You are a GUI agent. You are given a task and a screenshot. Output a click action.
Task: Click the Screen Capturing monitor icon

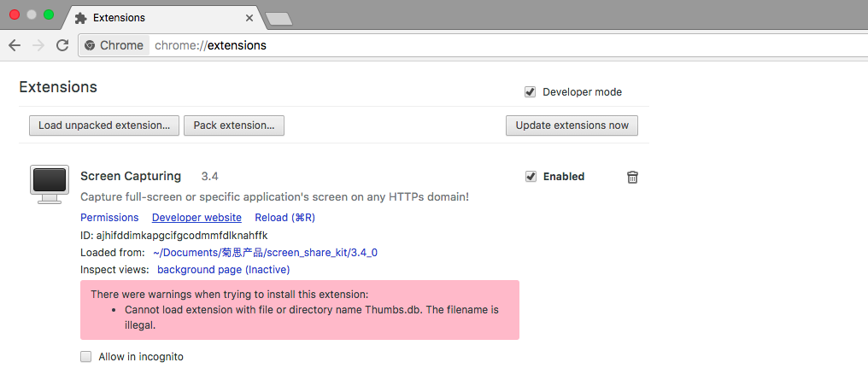pyautogui.click(x=50, y=184)
